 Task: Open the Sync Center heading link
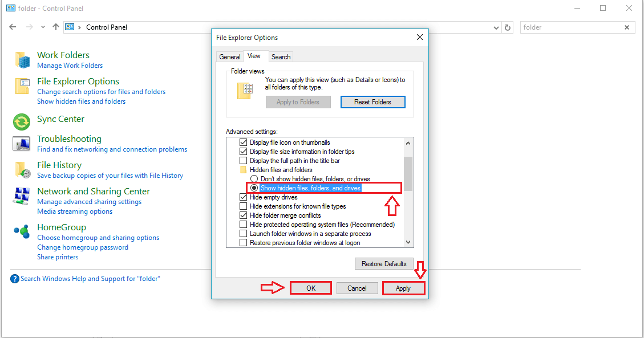(x=61, y=119)
